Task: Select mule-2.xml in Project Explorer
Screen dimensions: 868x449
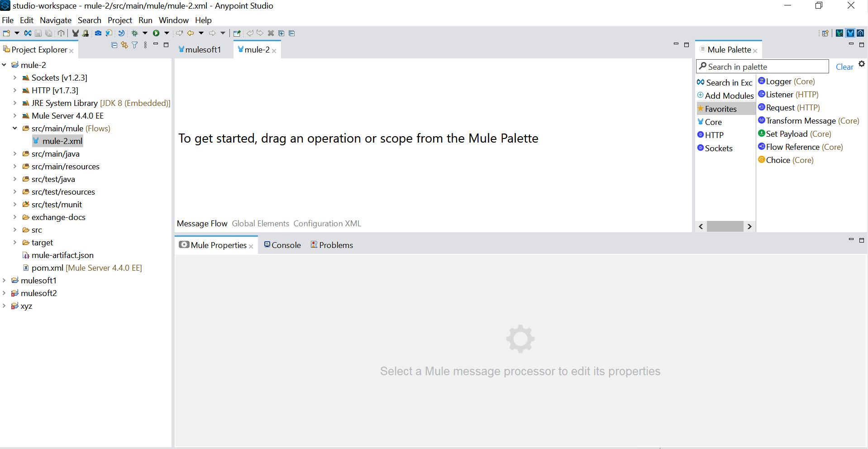Action: click(58, 141)
